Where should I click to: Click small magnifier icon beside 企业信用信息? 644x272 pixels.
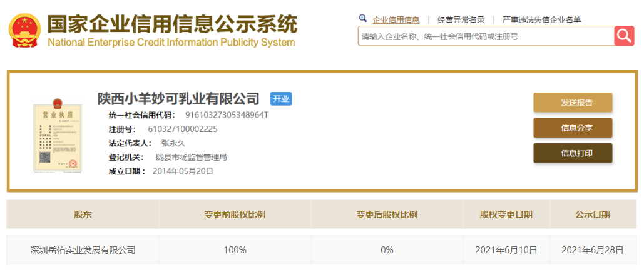[362, 18]
